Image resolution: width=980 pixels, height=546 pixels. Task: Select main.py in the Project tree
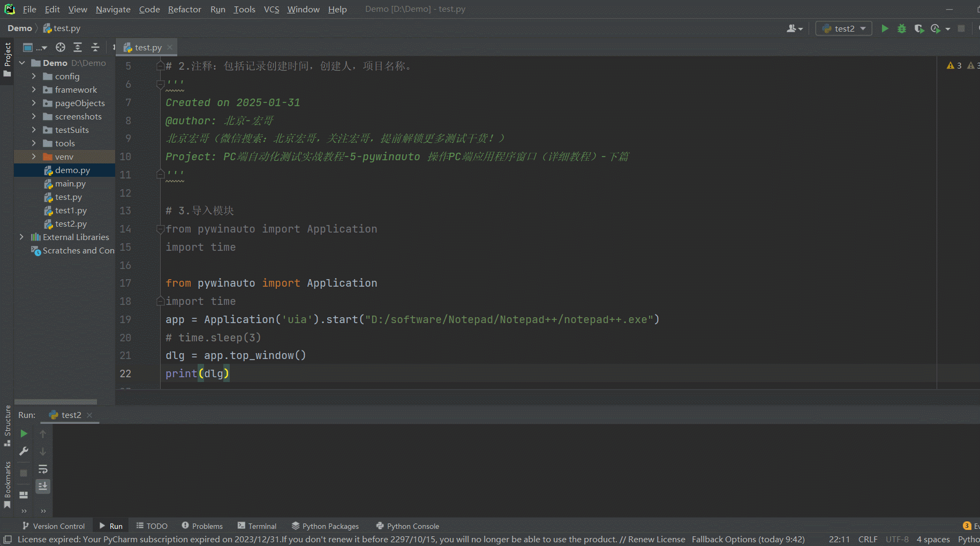[x=64, y=183]
